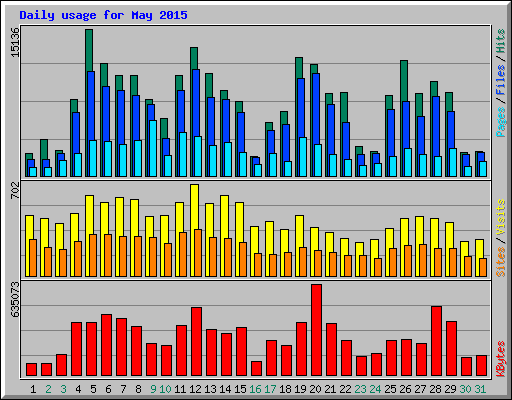This screenshot has height=400, width=512.
Task: Click day label 13 on the x-axis
Action: point(210,389)
